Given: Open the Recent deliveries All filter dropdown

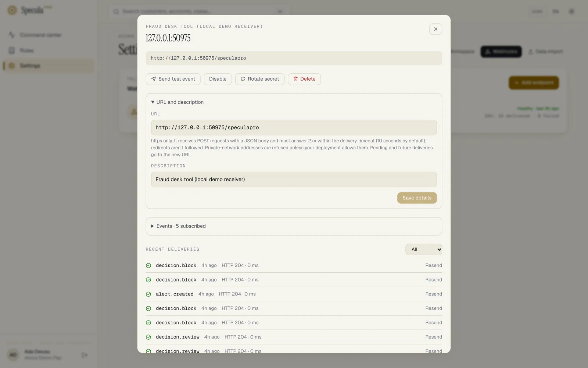Looking at the screenshot, I should 424,250.
